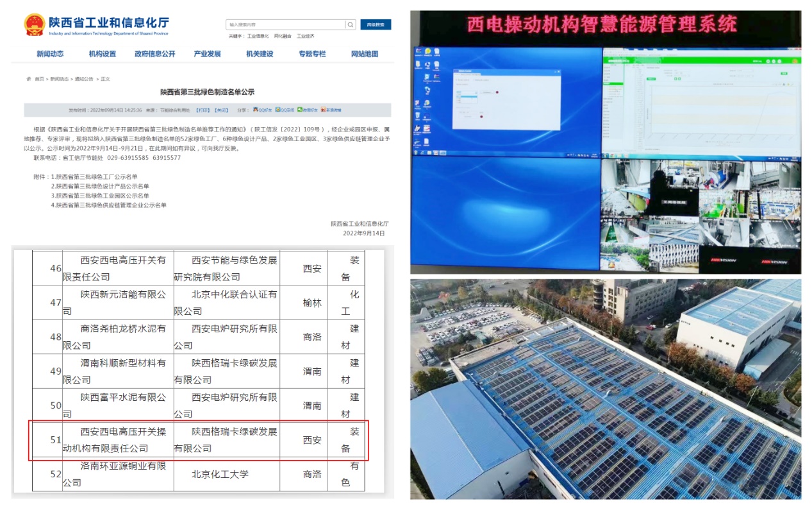The height and width of the screenshot is (510, 812).
Task: Open the 政府信息公开 menu
Action: point(154,54)
